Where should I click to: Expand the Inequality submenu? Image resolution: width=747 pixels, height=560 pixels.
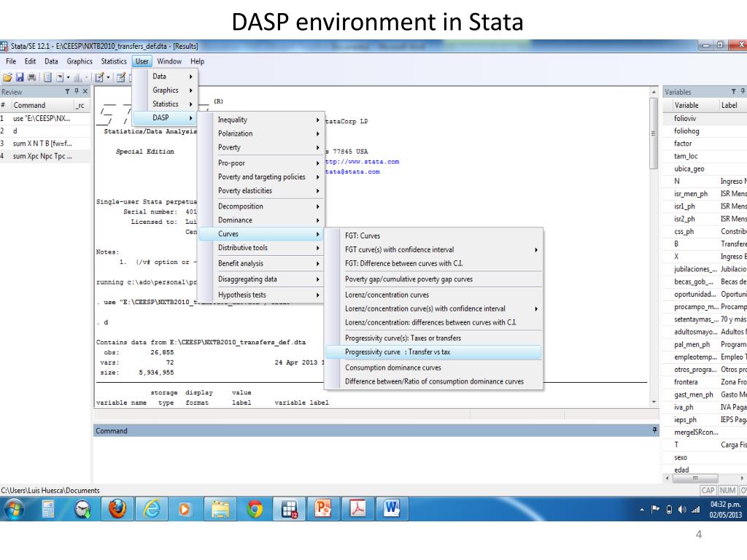click(261, 120)
